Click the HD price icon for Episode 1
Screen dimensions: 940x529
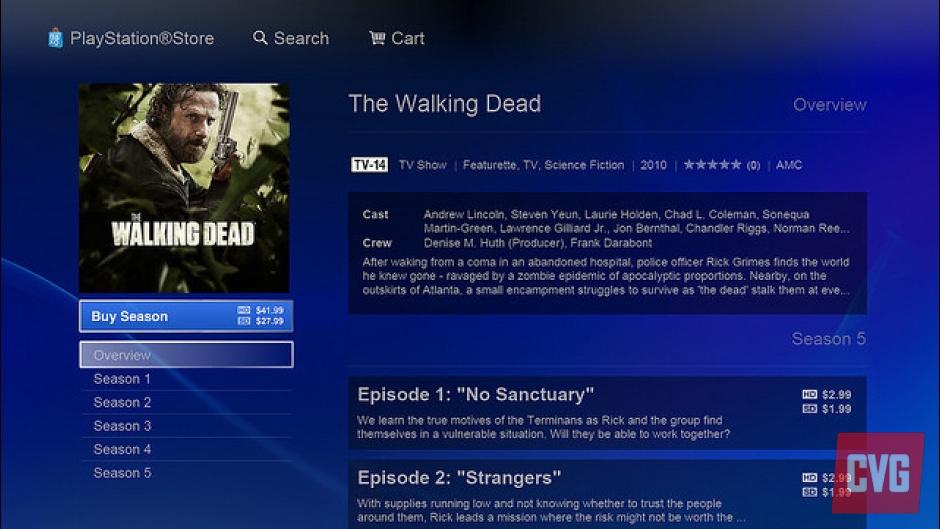pos(810,394)
